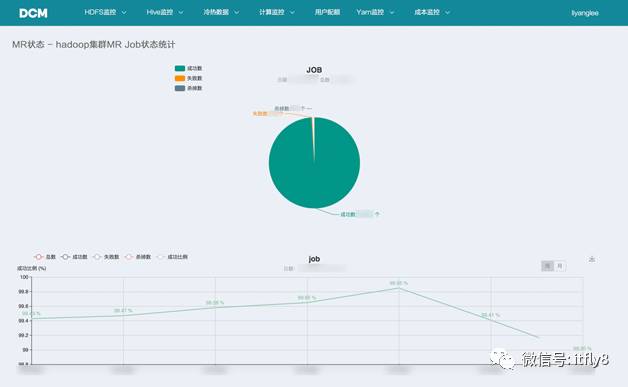Toggle the 杀掉数 series in line chart legend

(138, 257)
